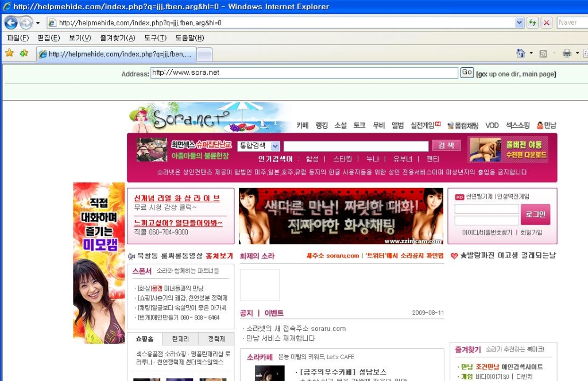588x381 pixels.
Task: Click the browser Back arrow button
Action: pyautogui.click(x=11, y=23)
